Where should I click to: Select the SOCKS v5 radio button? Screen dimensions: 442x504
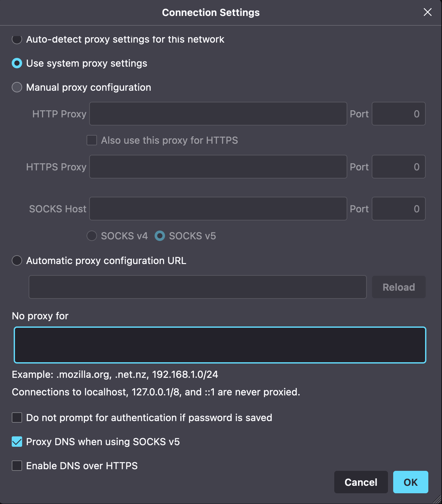160,236
